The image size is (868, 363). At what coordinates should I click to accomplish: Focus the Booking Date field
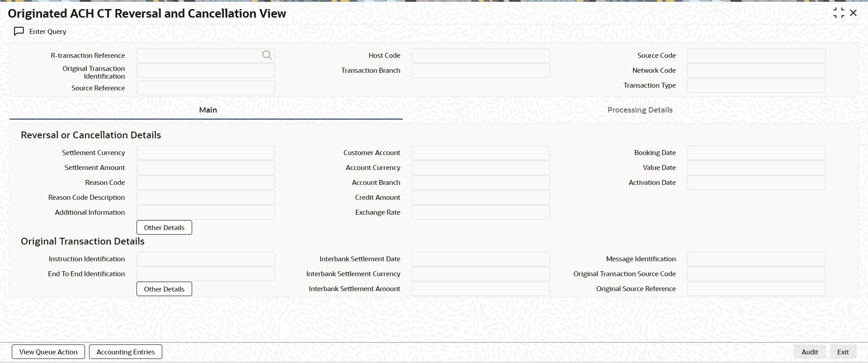pyautogui.click(x=756, y=153)
